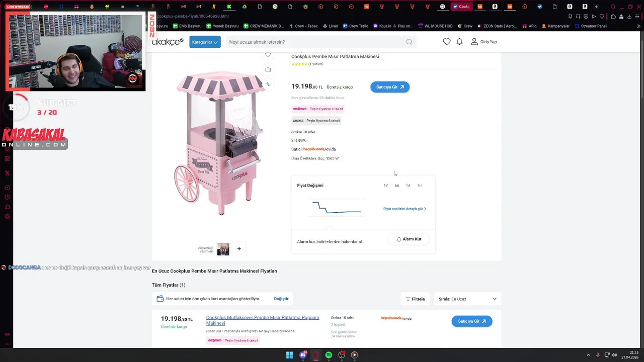This screenshot has width=644, height=362.
Task: Open WL MOUSE HUB bookmark
Action: [x=435, y=26]
